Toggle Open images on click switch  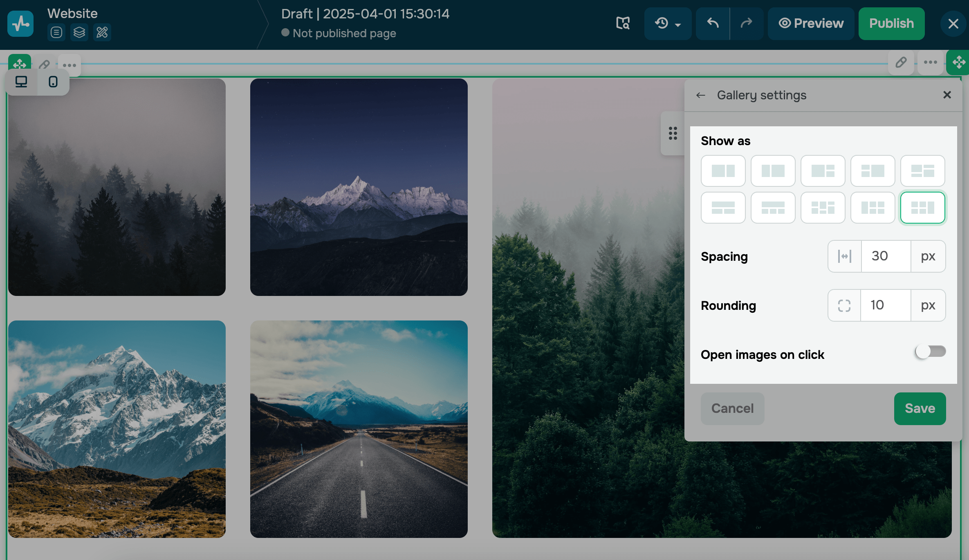pyautogui.click(x=930, y=352)
